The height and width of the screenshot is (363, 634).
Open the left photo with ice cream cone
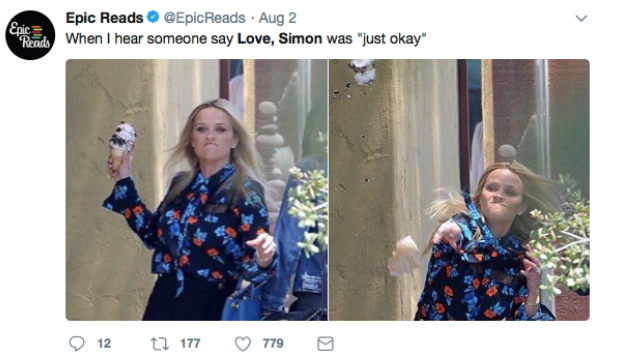(197, 190)
